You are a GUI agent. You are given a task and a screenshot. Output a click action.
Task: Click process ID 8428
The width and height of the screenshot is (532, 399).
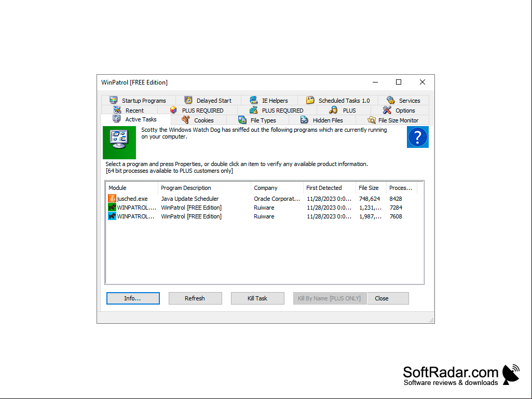[395, 199]
